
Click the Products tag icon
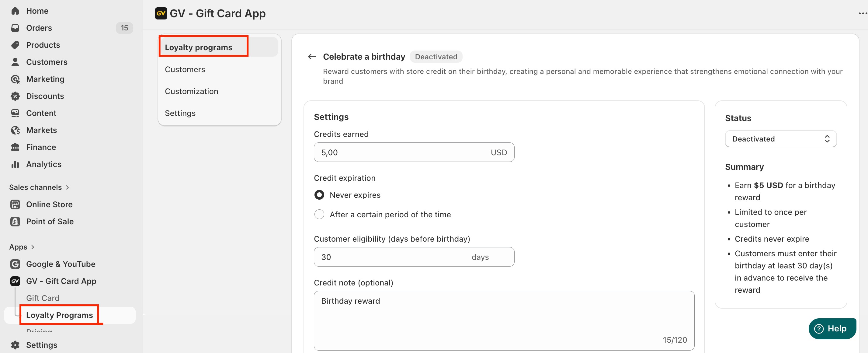15,45
